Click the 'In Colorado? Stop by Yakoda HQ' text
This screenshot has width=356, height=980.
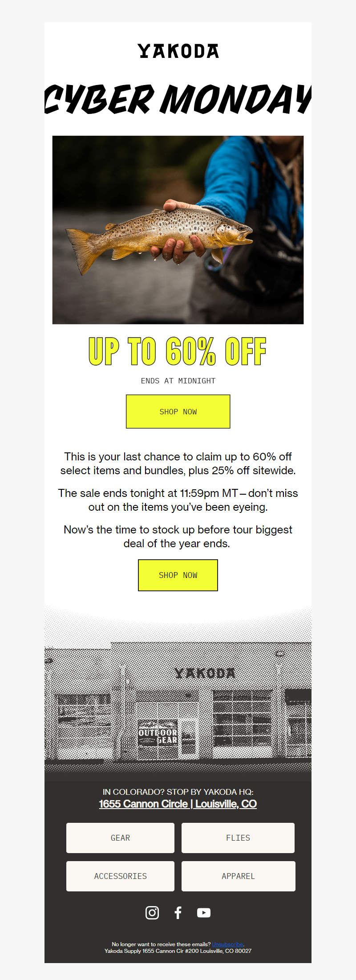pyautogui.click(x=178, y=792)
